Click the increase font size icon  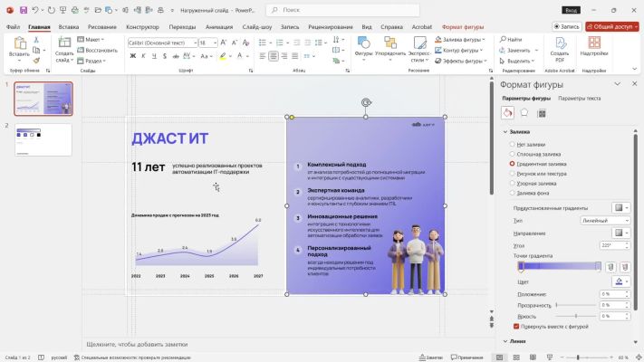(x=224, y=43)
